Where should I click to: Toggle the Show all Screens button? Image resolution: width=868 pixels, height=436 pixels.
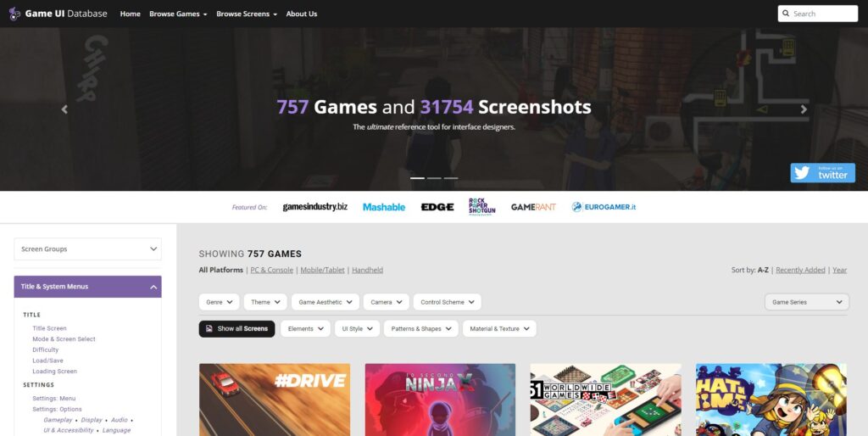tap(237, 328)
